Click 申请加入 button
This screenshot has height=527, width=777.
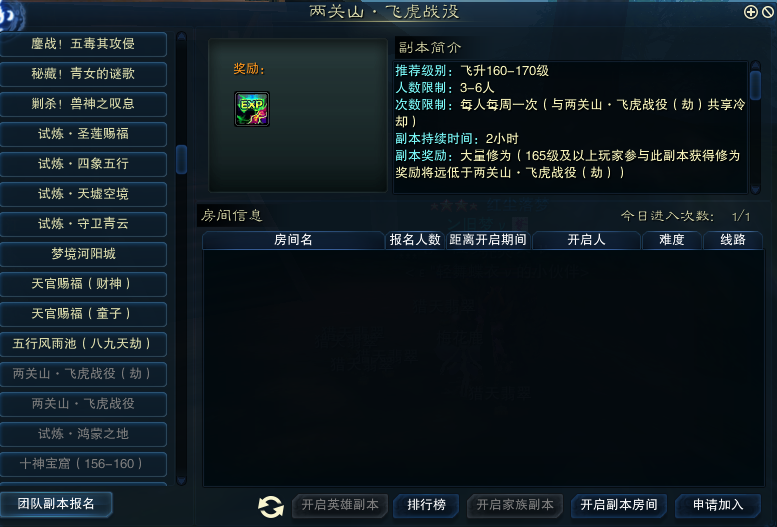click(718, 505)
